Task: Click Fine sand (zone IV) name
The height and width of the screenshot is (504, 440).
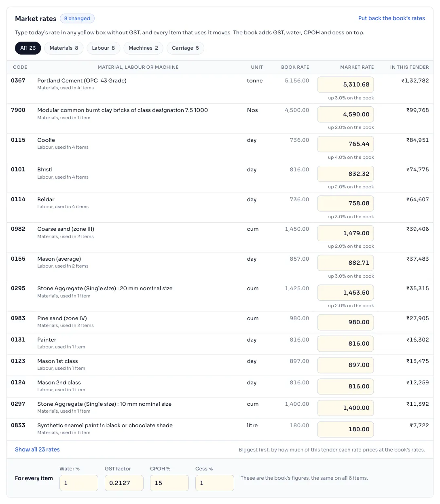Action: (x=62, y=318)
